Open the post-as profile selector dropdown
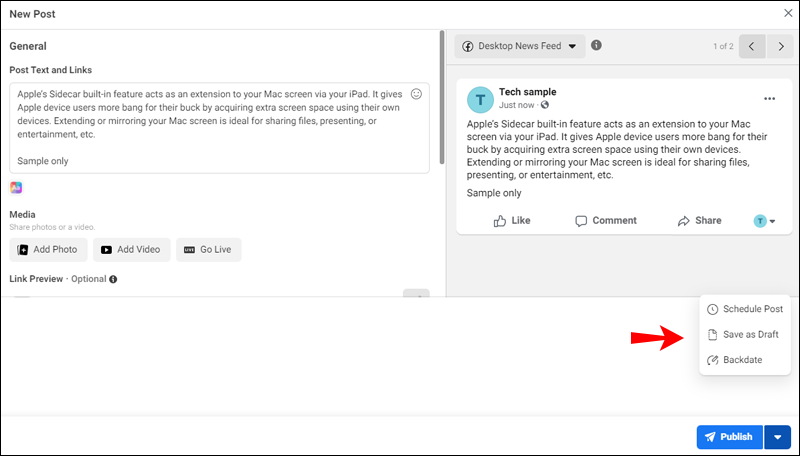 coord(765,221)
